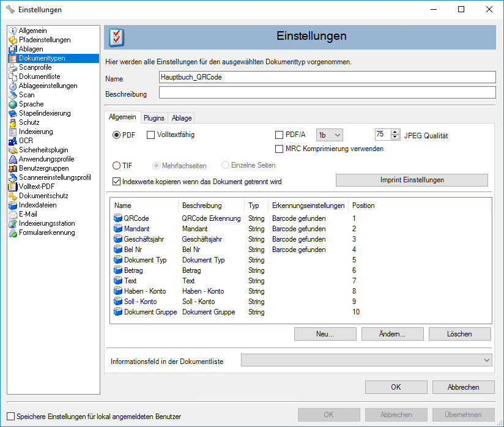Click the Benutzergruppen users icon

pos(13,168)
